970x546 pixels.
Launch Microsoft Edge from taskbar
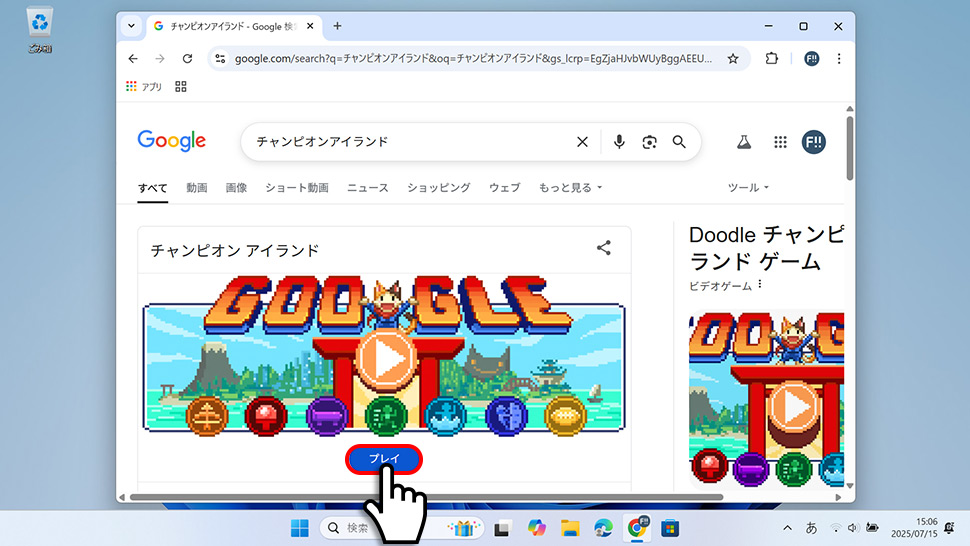pos(603,529)
